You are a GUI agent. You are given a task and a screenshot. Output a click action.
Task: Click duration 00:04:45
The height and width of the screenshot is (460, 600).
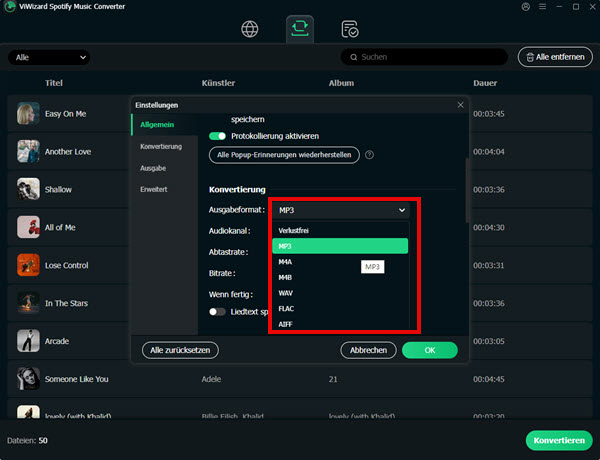tap(489, 379)
